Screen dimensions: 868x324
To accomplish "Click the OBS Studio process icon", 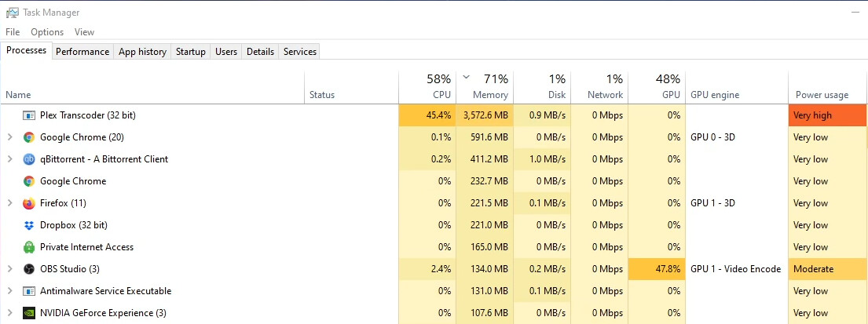I will pyautogui.click(x=29, y=269).
